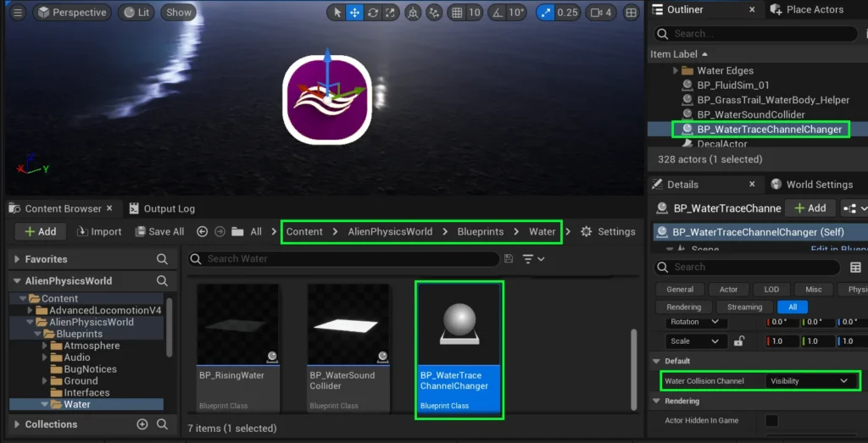Image resolution: width=868 pixels, height=443 pixels.
Task: Toggle rotation angle snapping
Action: [497, 13]
